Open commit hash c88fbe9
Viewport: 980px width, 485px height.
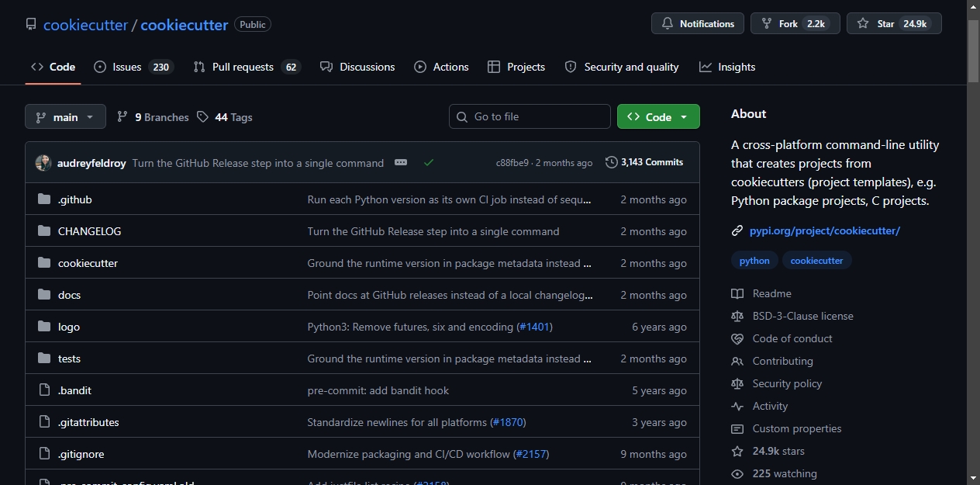click(x=512, y=163)
